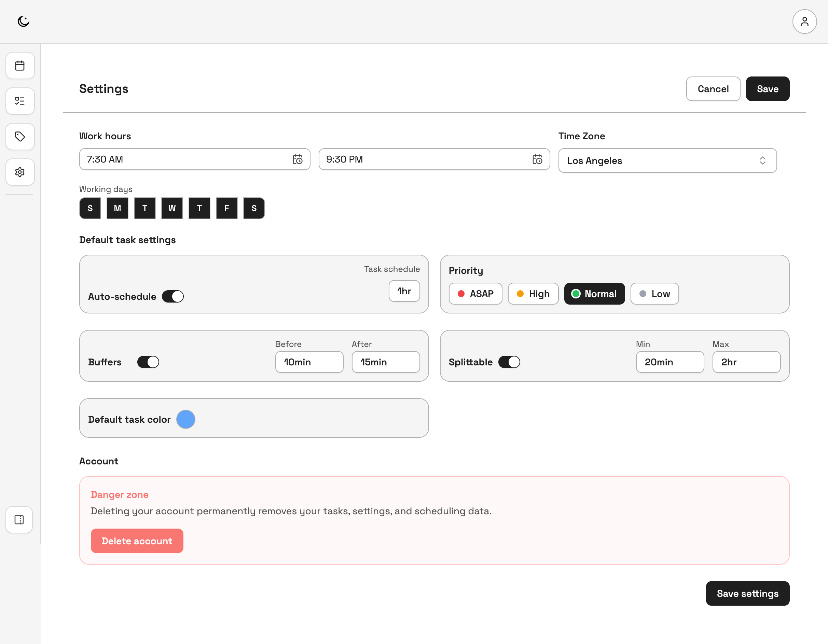Open time picker for 7:30 AM
This screenshot has height=644, width=828.
tap(298, 159)
